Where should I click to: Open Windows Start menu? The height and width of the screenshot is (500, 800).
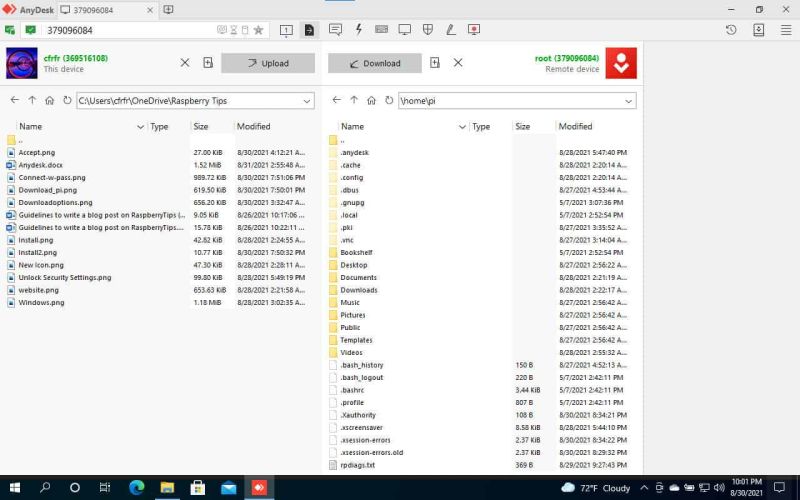point(14,488)
